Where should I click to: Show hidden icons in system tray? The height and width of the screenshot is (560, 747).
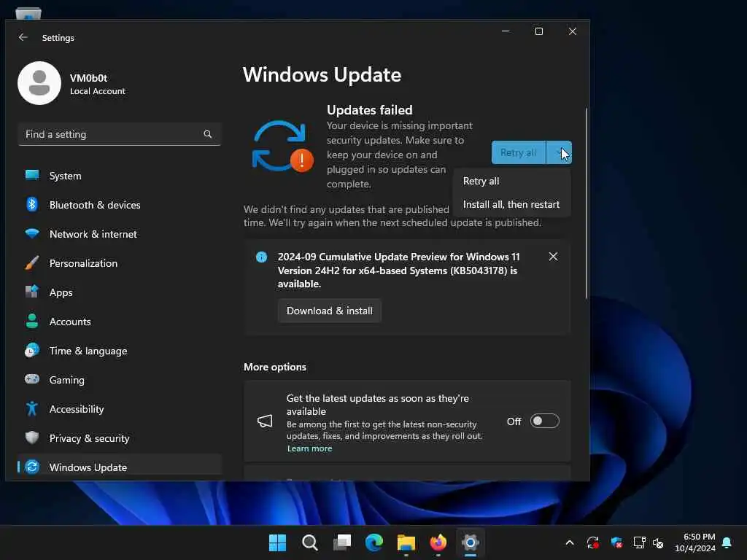569,542
